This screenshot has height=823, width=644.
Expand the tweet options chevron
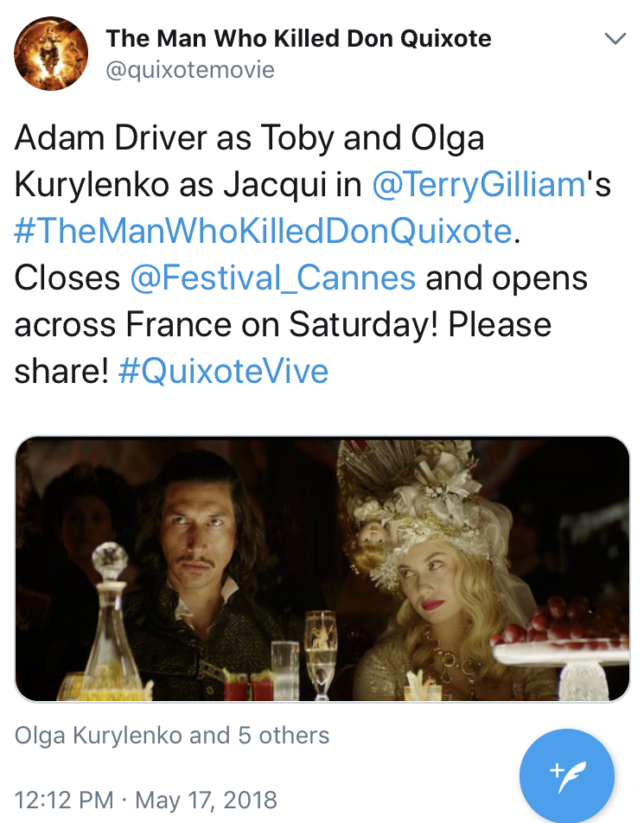click(615, 39)
